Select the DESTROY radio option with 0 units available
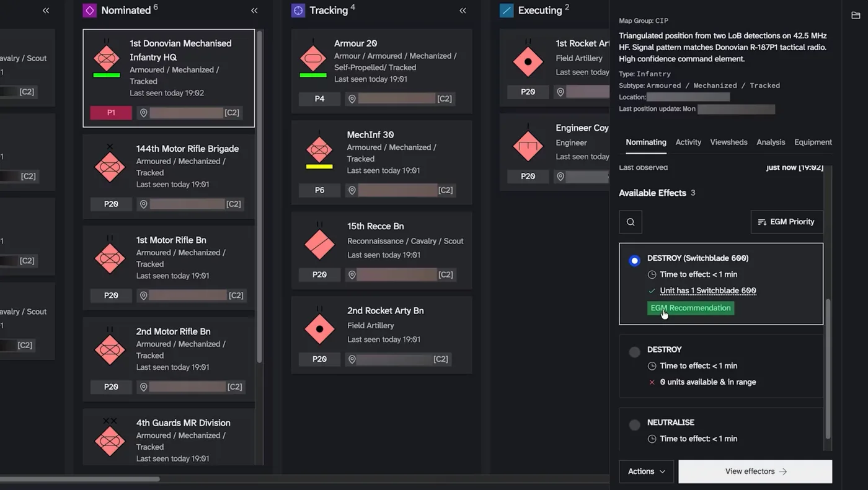 coord(634,352)
